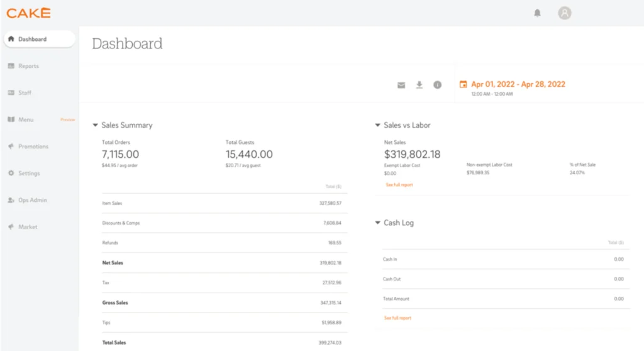Open the Reports menu item

28,66
